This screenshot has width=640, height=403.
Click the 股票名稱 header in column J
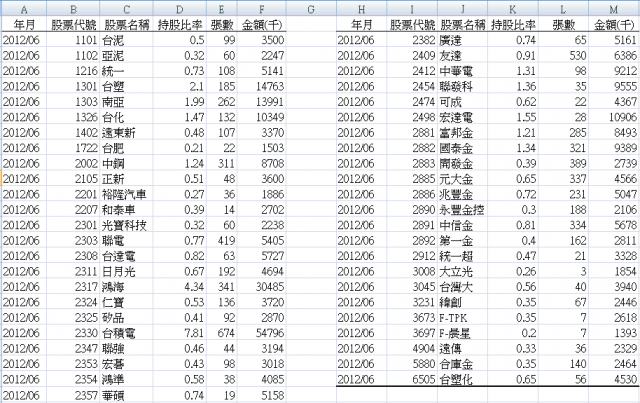click(x=462, y=25)
